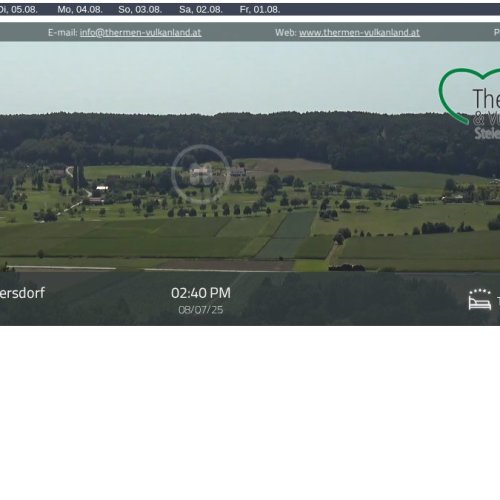
Task: Select the So, 03.08. date tab
Action: pyautogui.click(x=140, y=10)
